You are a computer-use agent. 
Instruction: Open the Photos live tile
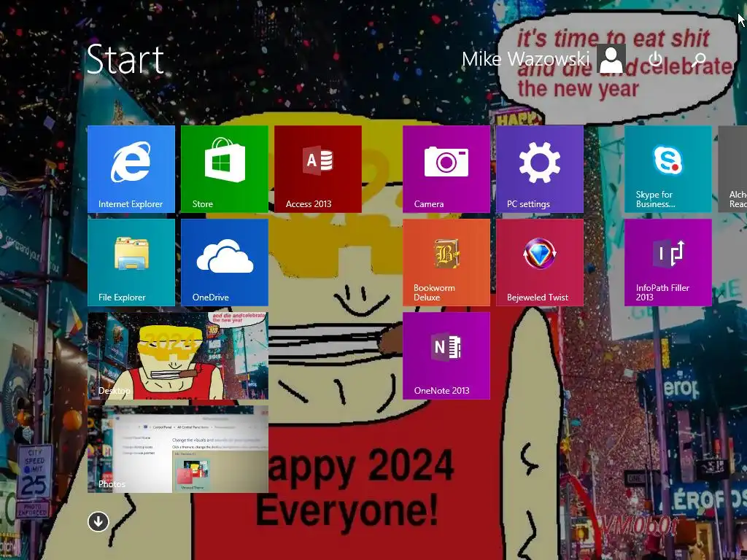click(x=178, y=449)
